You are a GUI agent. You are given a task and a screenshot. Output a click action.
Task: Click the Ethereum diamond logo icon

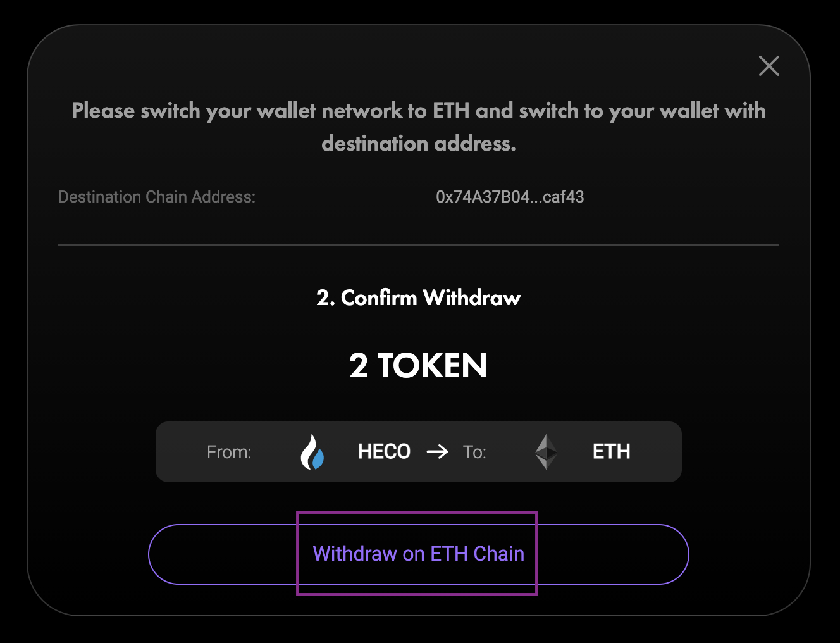click(546, 452)
